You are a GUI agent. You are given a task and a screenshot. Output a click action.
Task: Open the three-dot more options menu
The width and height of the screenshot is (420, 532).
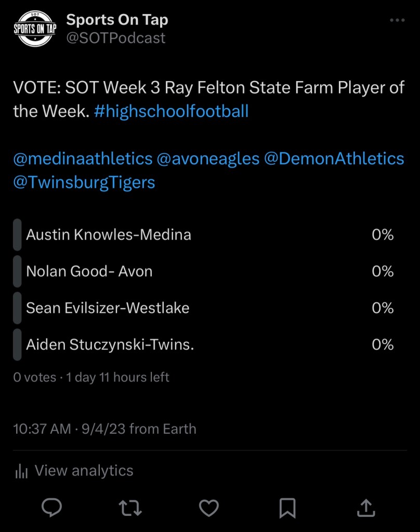click(397, 21)
